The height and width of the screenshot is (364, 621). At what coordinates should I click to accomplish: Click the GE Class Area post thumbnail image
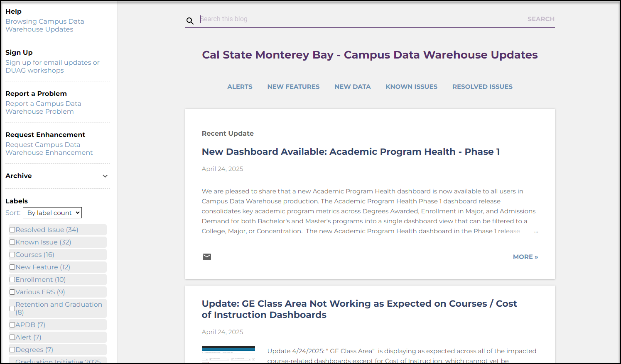tap(228, 354)
